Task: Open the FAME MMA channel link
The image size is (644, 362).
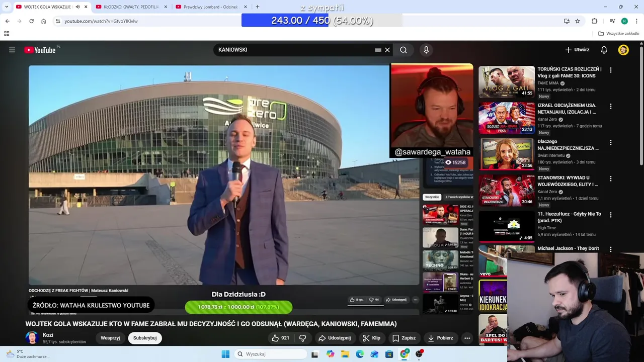Action: [x=548, y=83]
